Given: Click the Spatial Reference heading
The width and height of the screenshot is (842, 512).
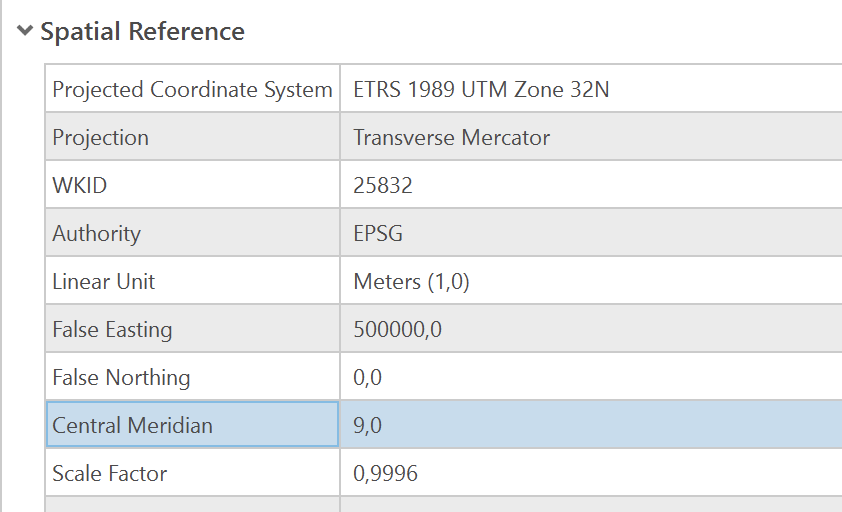Looking at the screenshot, I should (x=142, y=31).
